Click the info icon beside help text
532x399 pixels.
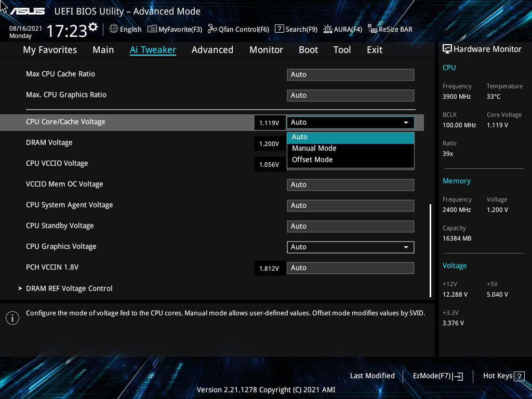12,318
